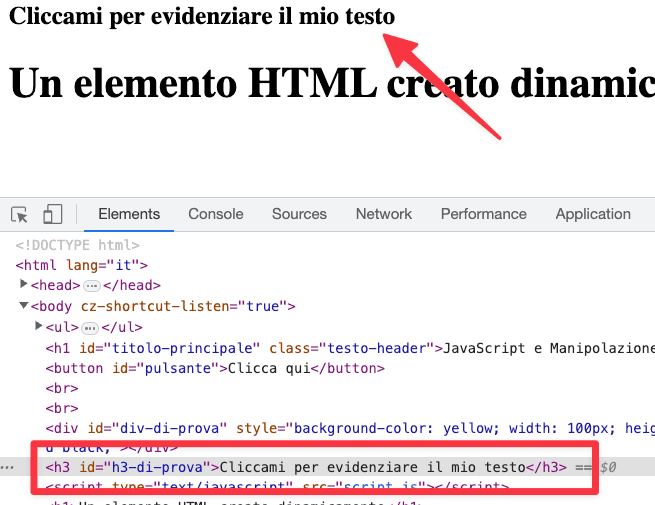The width and height of the screenshot is (655, 505).
Task: Click the cz-shortcut-listen attribute on body
Action: 184,306
